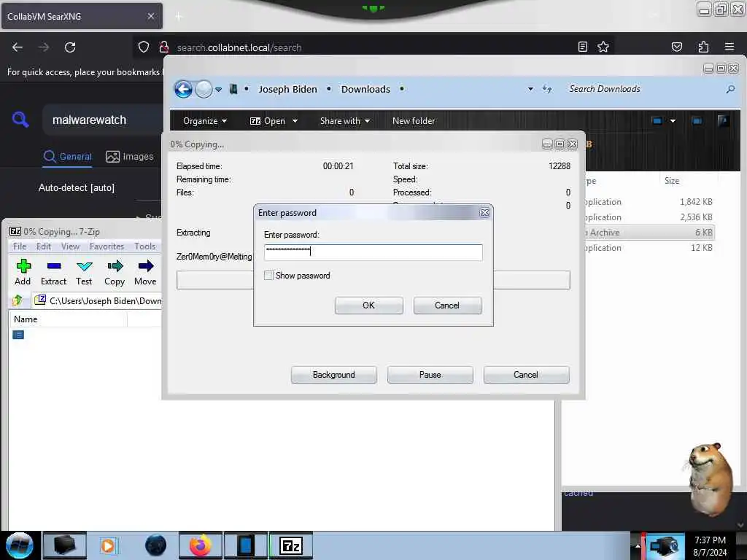Viewport: 747px width, 560px height.
Task: Click the malwarewatch search field
Action: [102, 120]
